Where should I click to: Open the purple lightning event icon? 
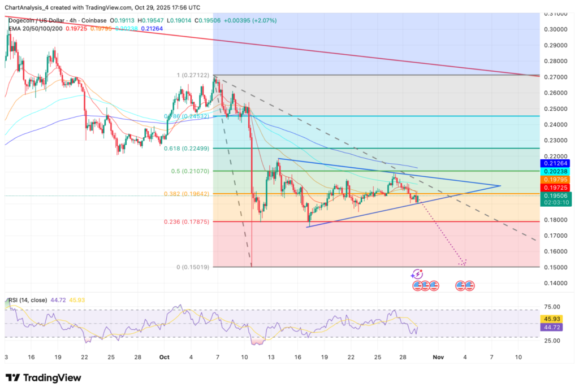[417, 274]
